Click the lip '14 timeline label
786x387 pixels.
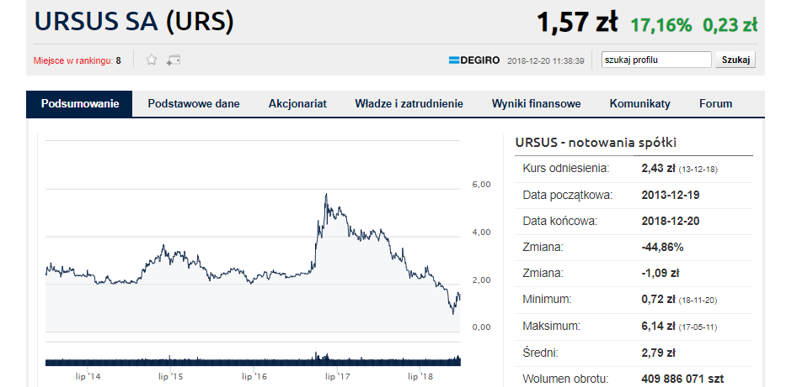pyautogui.click(x=90, y=375)
